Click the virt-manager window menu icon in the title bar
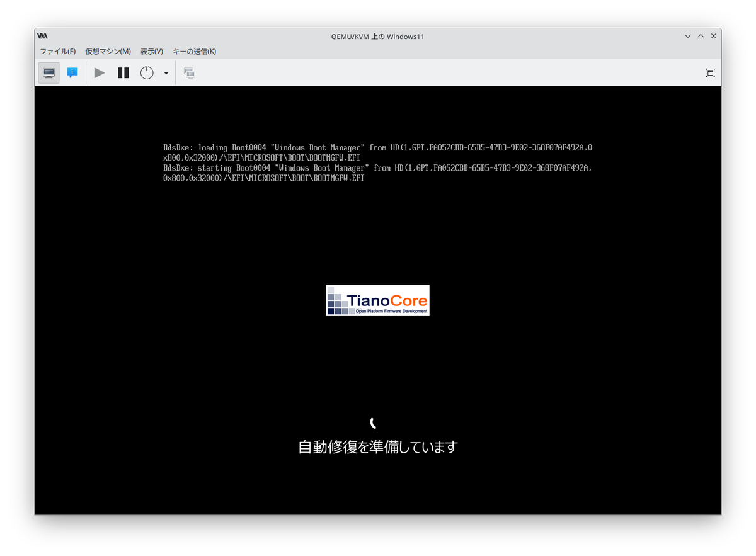Screen dimensions: 756x556 [x=42, y=37]
